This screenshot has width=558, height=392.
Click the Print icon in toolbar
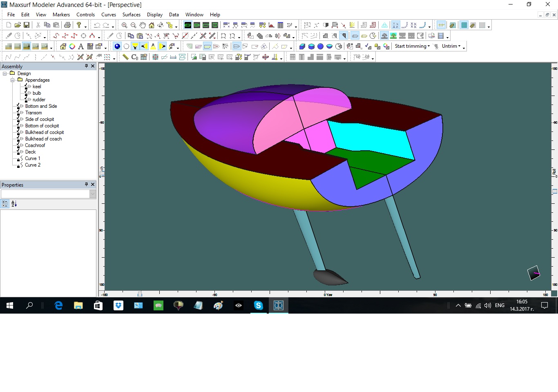click(x=67, y=25)
